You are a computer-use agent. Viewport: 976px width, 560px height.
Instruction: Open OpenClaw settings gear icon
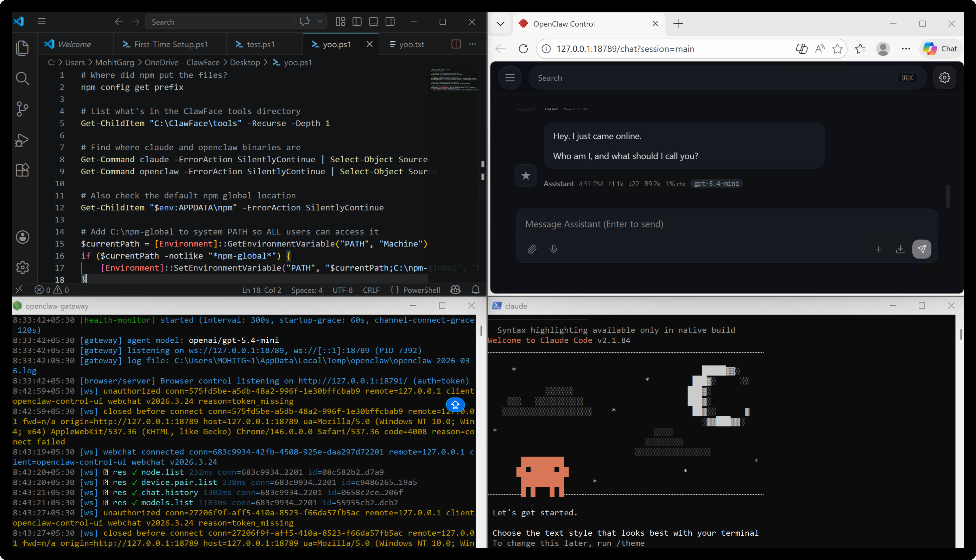944,78
